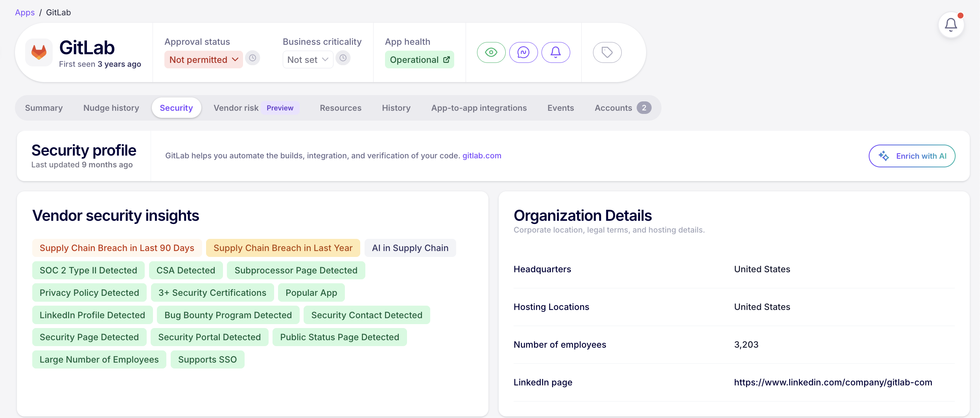Select the Supports SSO tag
Image resolution: width=980 pixels, height=418 pixels.
click(207, 359)
